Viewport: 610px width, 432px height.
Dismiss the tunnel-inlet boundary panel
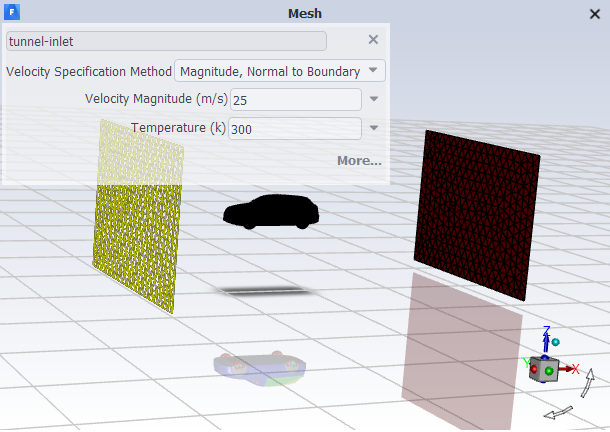tap(373, 40)
